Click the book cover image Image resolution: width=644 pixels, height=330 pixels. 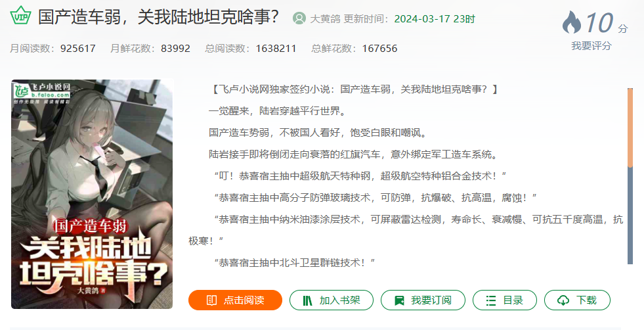(92, 194)
